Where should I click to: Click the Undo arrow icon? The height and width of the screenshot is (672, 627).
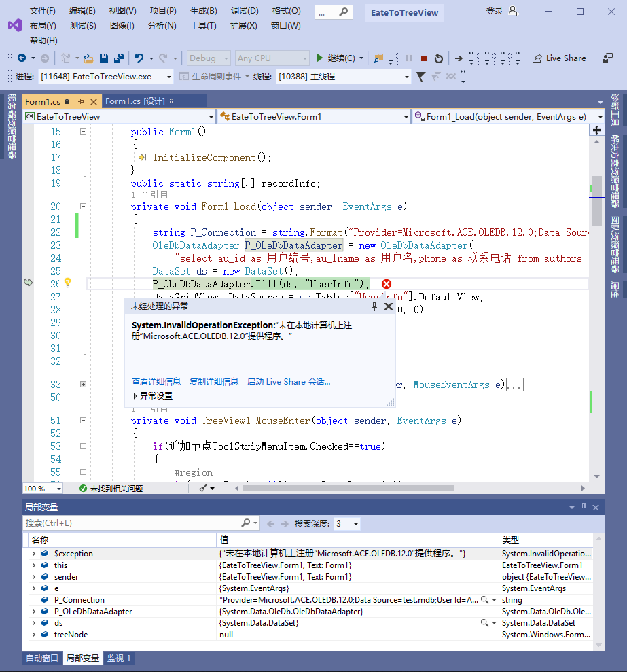139,58
